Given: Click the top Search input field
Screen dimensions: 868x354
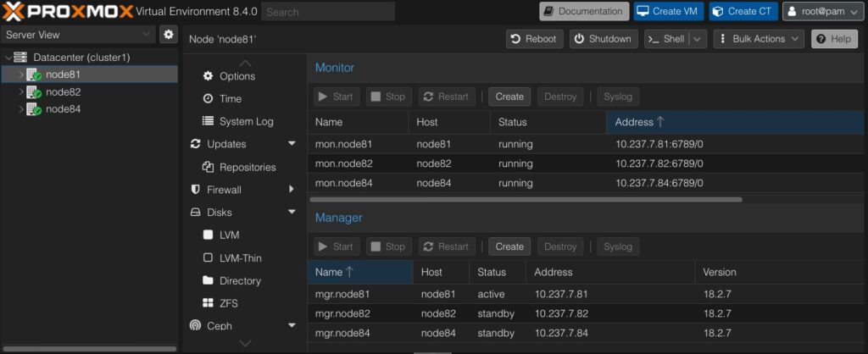Looking at the screenshot, I should pyautogui.click(x=328, y=12).
